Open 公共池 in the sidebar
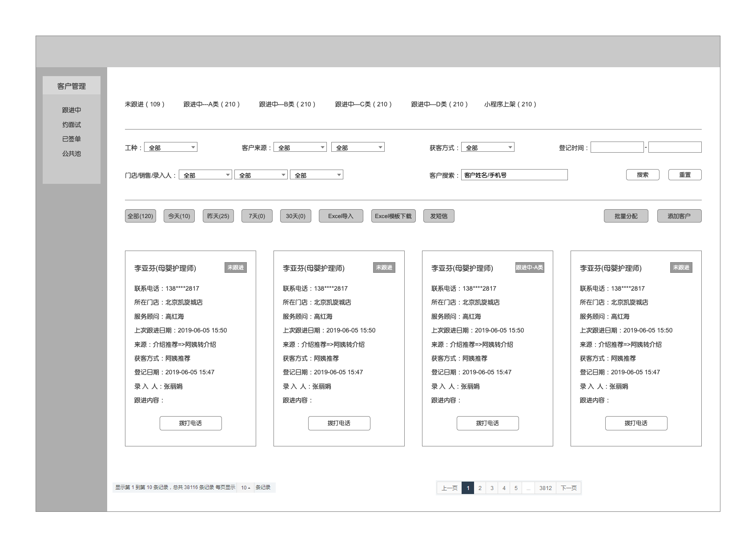Image resolution: width=756 pixels, height=547 pixels. (72, 154)
